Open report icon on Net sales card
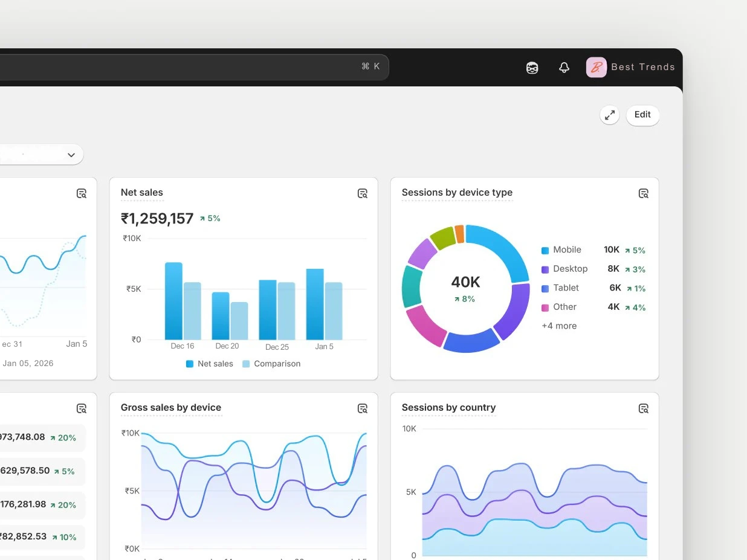This screenshot has width=747, height=560. (x=363, y=193)
